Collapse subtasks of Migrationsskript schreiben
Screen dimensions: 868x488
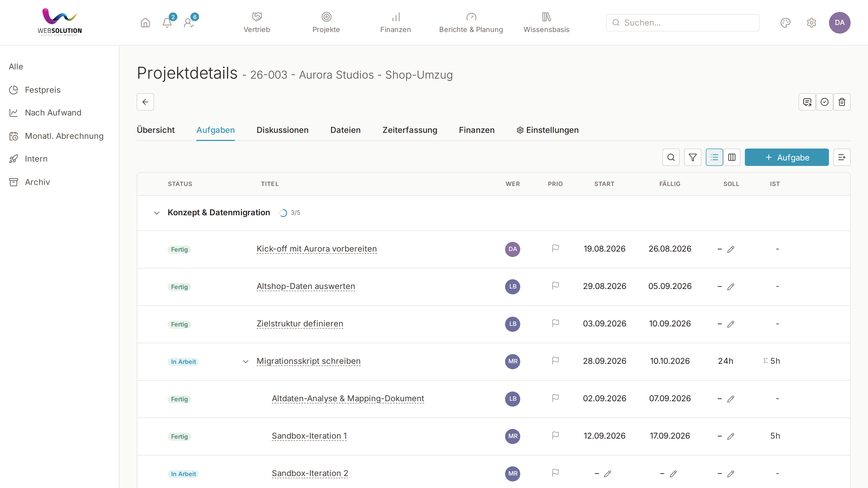pos(246,361)
